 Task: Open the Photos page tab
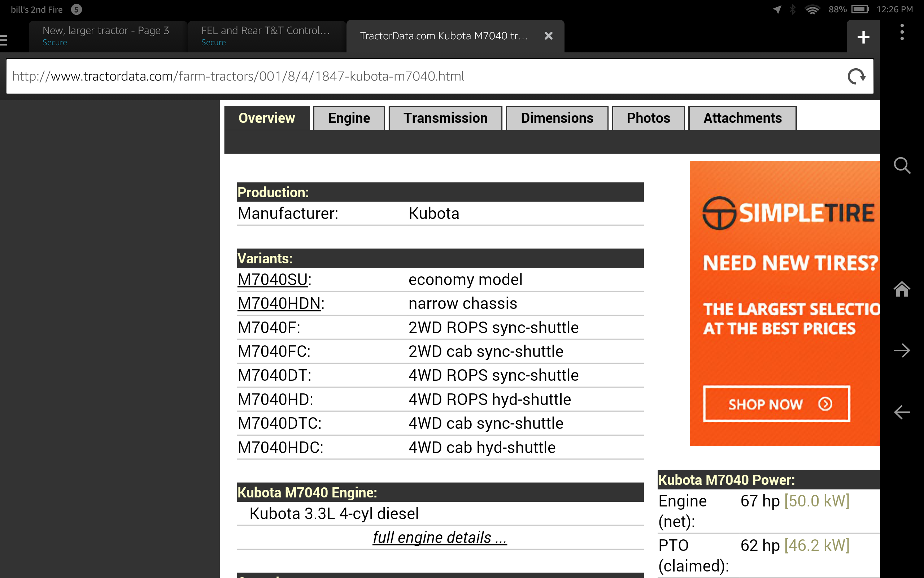coord(648,118)
